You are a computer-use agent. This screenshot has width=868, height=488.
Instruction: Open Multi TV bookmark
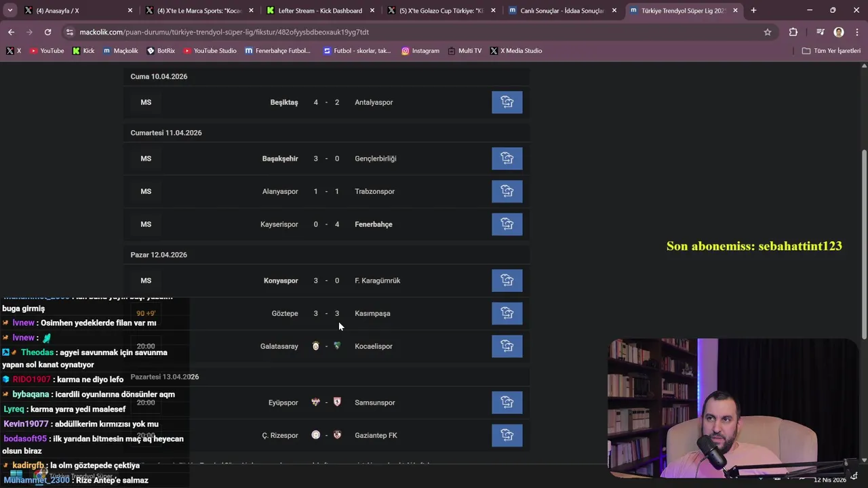tap(465, 51)
